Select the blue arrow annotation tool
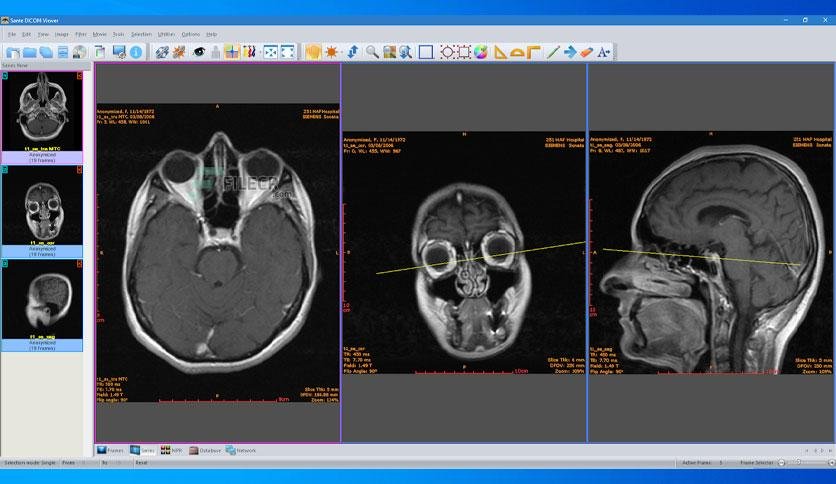This screenshot has height=484, width=836. tap(570, 52)
